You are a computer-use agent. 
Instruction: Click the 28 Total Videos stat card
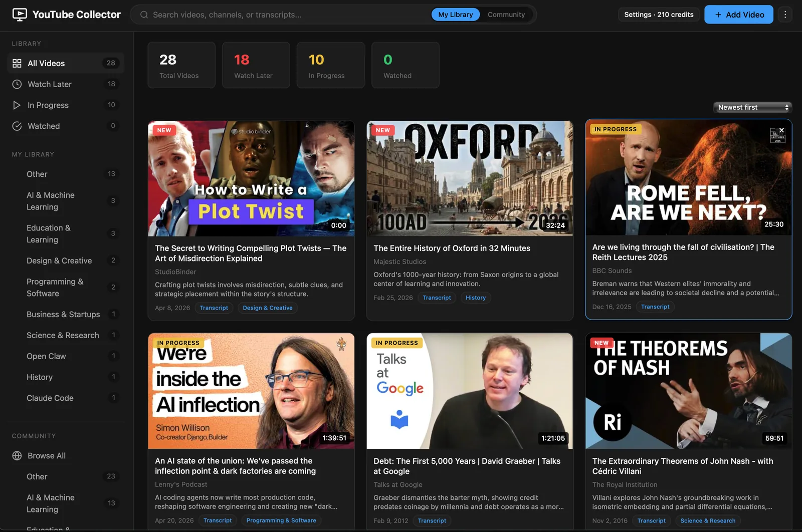tap(181, 65)
